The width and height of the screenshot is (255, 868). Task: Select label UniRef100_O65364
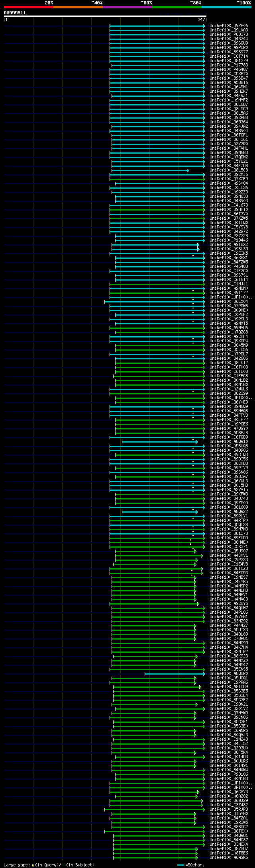[229, 122]
